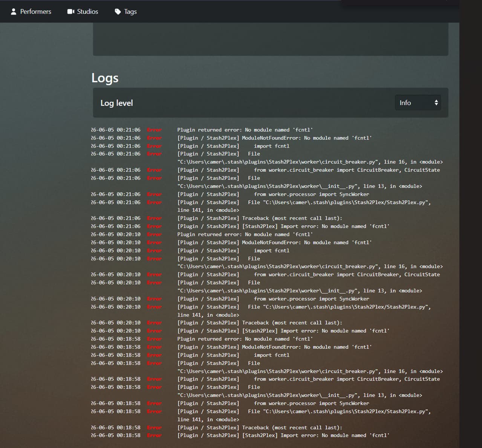Viewport: 482px width, 448px height.
Task: Open the Log level Info dropdown
Action: (x=418, y=102)
